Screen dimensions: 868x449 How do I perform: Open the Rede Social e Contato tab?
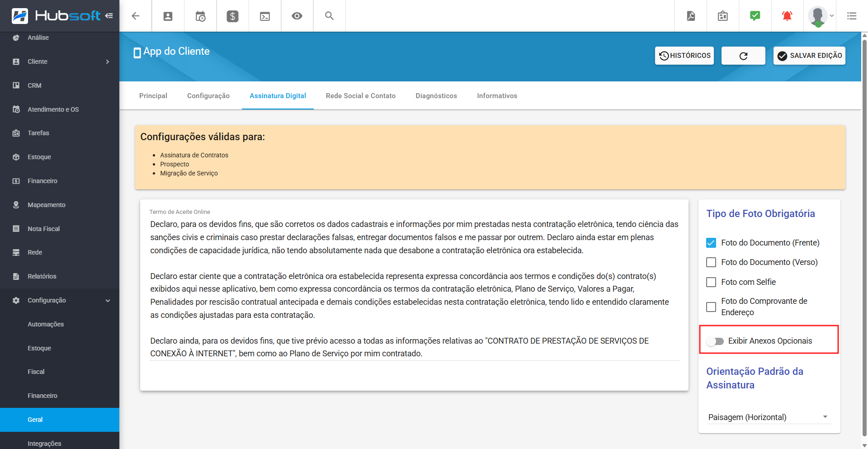[x=361, y=96]
